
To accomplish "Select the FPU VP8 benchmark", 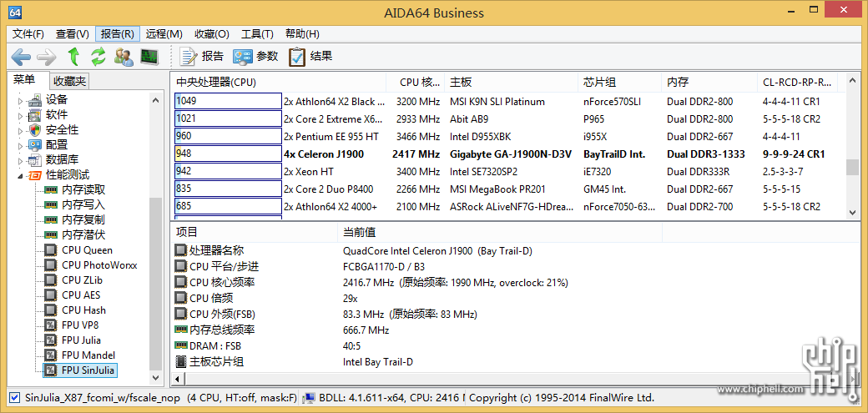I will click(x=80, y=325).
